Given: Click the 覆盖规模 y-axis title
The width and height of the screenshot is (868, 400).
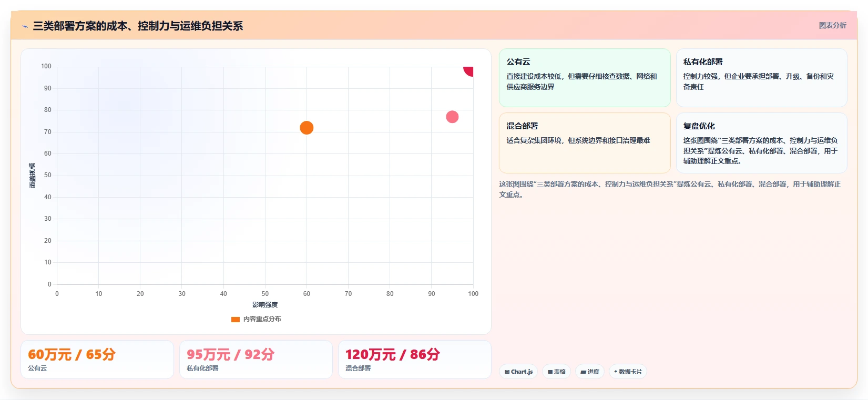Looking at the screenshot, I should 33,176.
